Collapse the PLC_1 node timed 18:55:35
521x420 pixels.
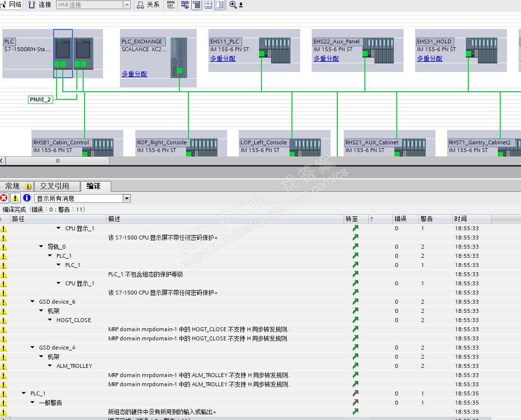(x=24, y=393)
